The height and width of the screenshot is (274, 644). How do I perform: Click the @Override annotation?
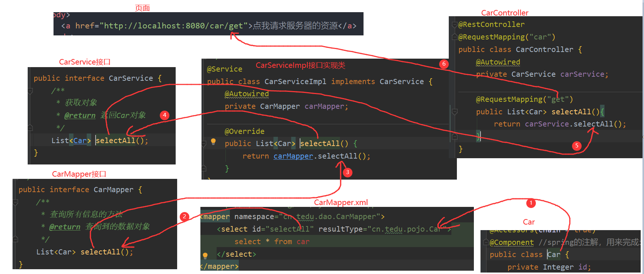pyautogui.click(x=244, y=131)
